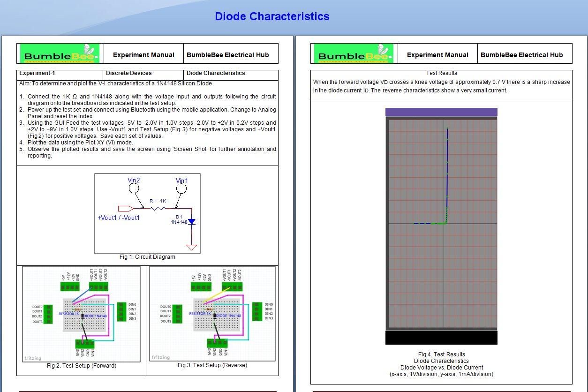Click the paragraph about 0.7 V knee voltage
The image size is (588, 392).
[442, 86]
